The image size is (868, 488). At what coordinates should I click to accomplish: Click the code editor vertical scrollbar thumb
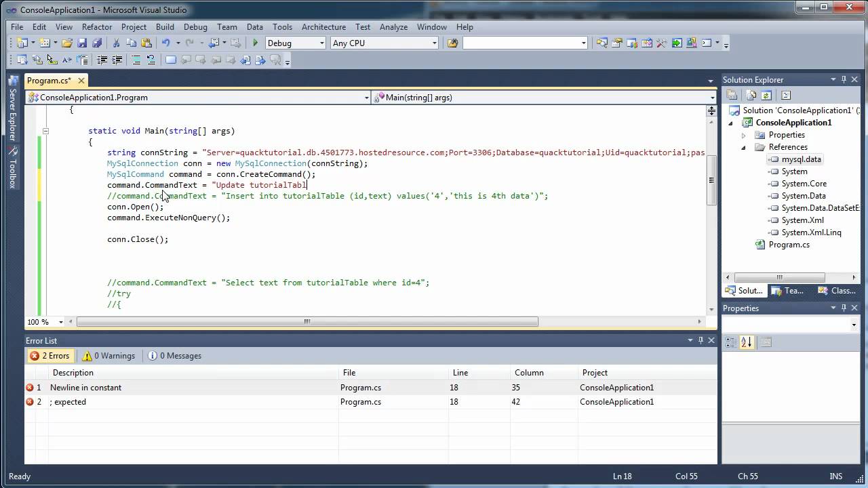click(x=711, y=180)
